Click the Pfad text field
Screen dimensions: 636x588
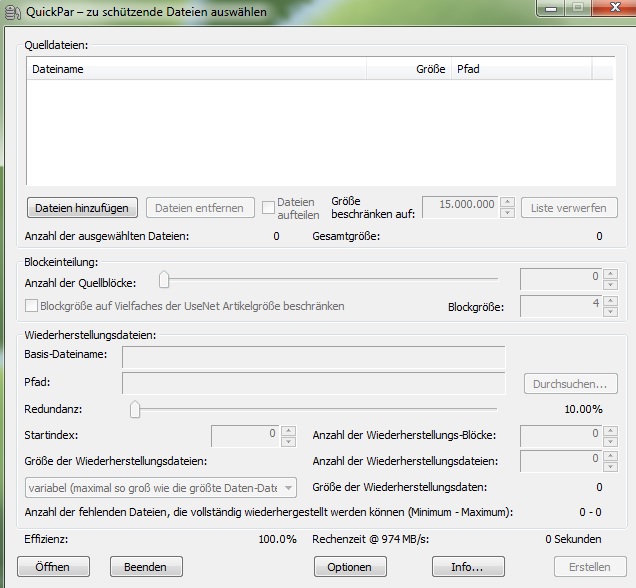pyautogui.click(x=314, y=383)
